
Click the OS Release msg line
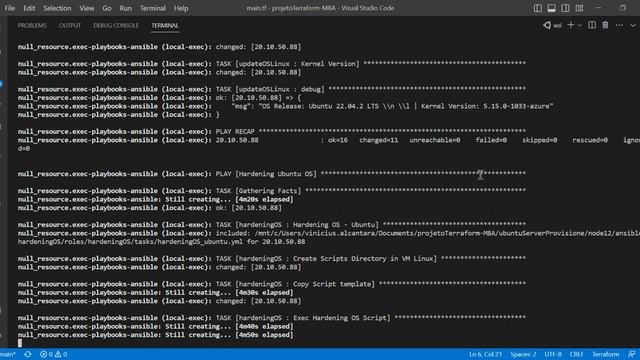(x=285, y=106)
